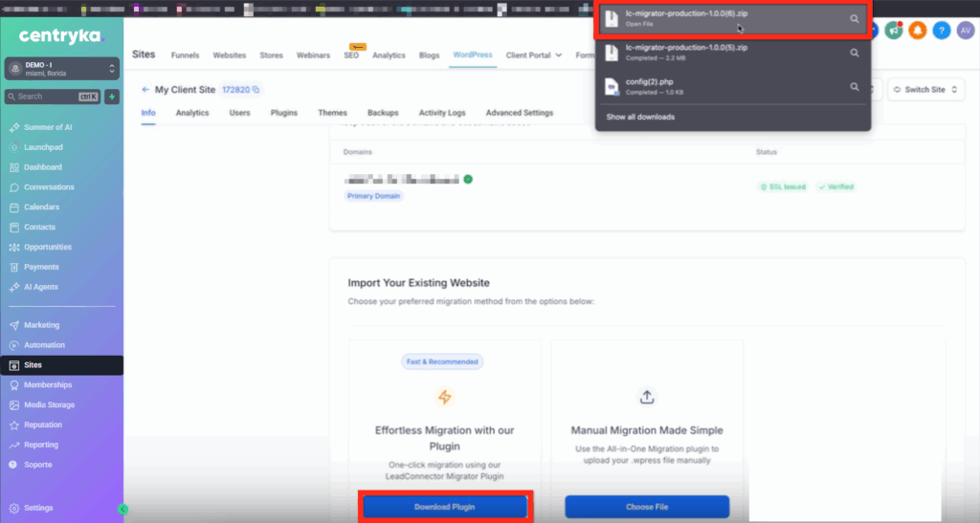Open the site Analytics sub-tab beside Info
This screenshot has height=523, width=980.
192,113
